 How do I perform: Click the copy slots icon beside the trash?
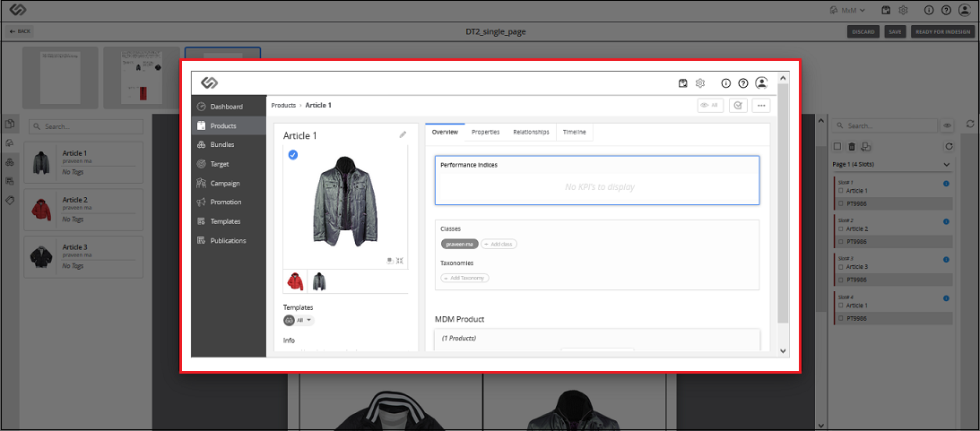coord(865,147)
